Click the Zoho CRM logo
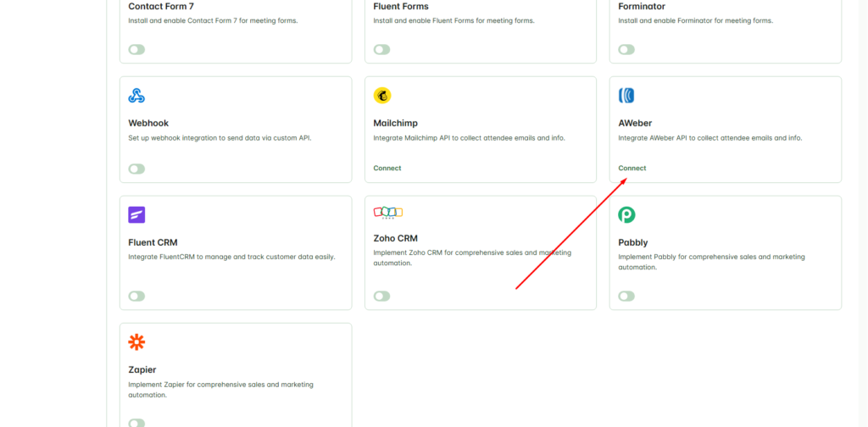 pyautogui.click(x=388, y=213)
